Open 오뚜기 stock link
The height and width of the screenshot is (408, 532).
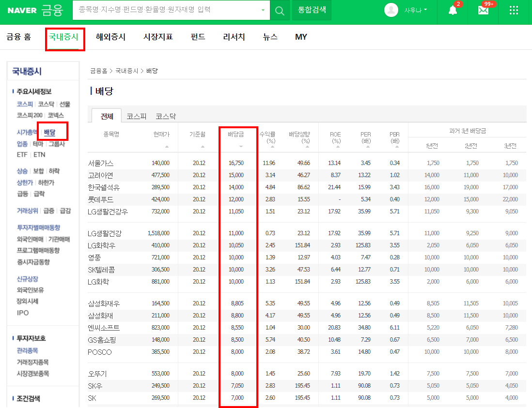(97, 374)
